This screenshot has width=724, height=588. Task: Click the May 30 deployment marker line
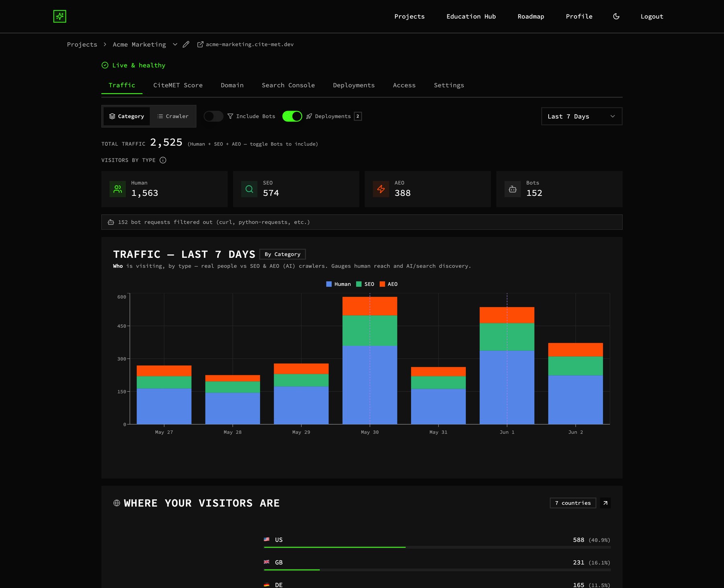coord(370,359)
